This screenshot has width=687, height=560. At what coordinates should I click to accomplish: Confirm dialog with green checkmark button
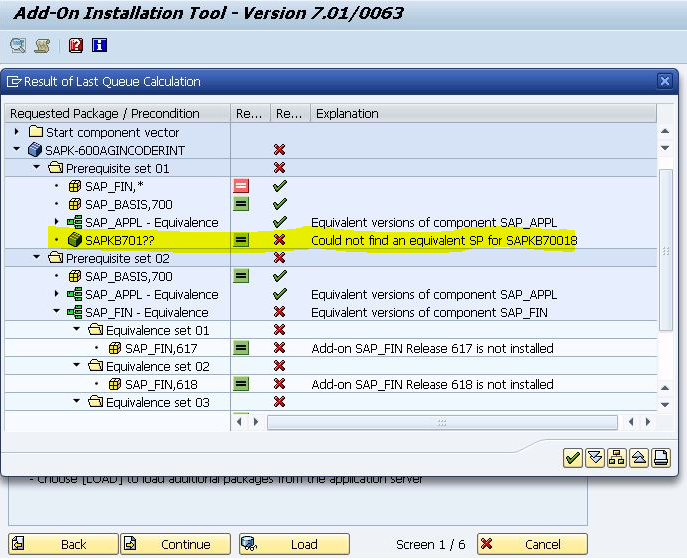coord(573,458)
